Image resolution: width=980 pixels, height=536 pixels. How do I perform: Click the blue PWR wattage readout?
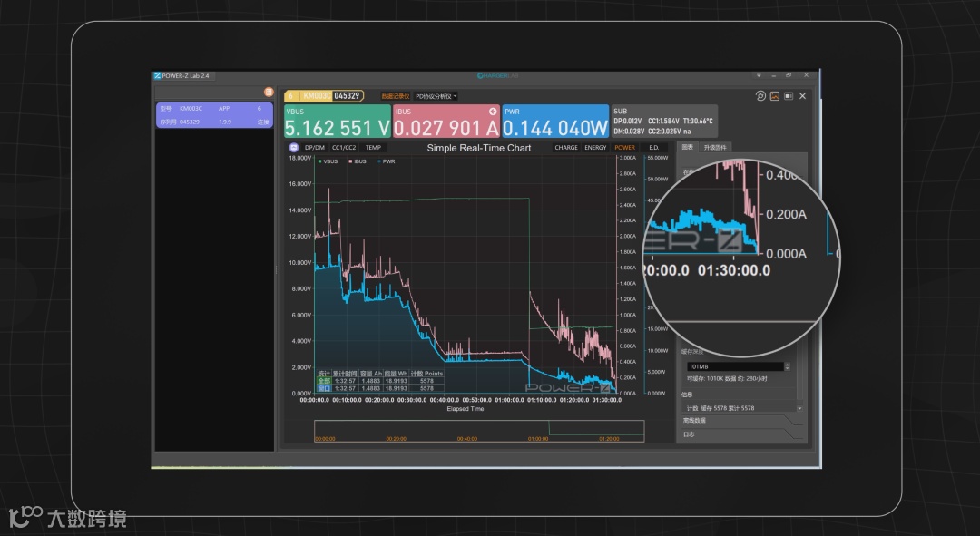[555, 121]
